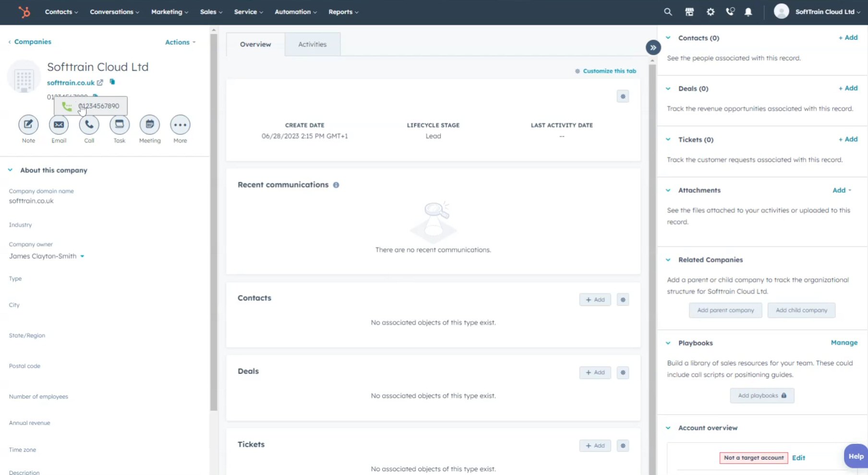Open the Reports navigation menu

click(343, 12)
